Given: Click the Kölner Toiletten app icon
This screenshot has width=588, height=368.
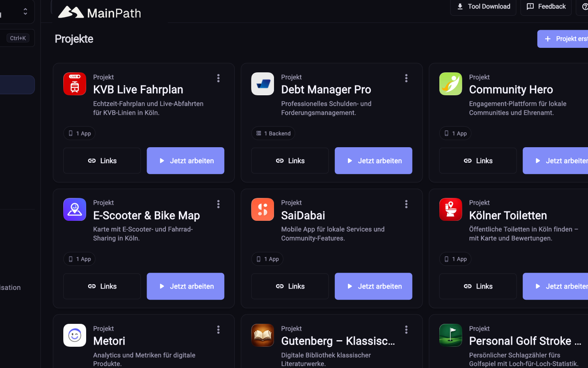Looking at the screenshot, I should (x=450, y=209).
